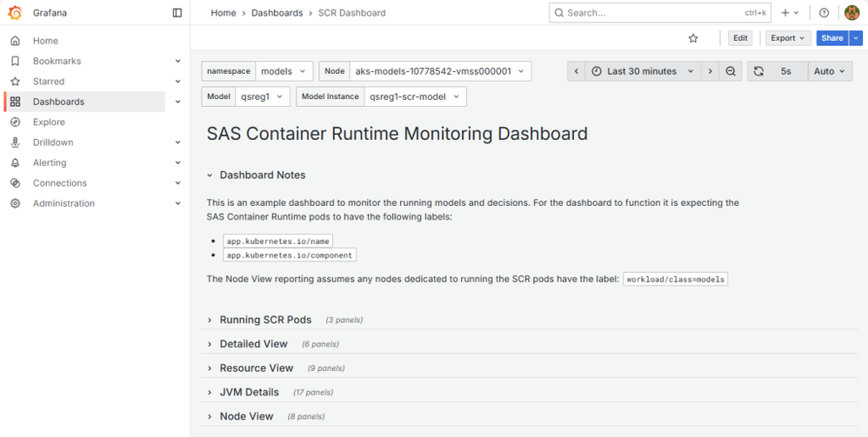Viewport: 868px width, 437px height.
Task: Click the SCR Dashboard breadcrumb
Action: coord(352,13)
